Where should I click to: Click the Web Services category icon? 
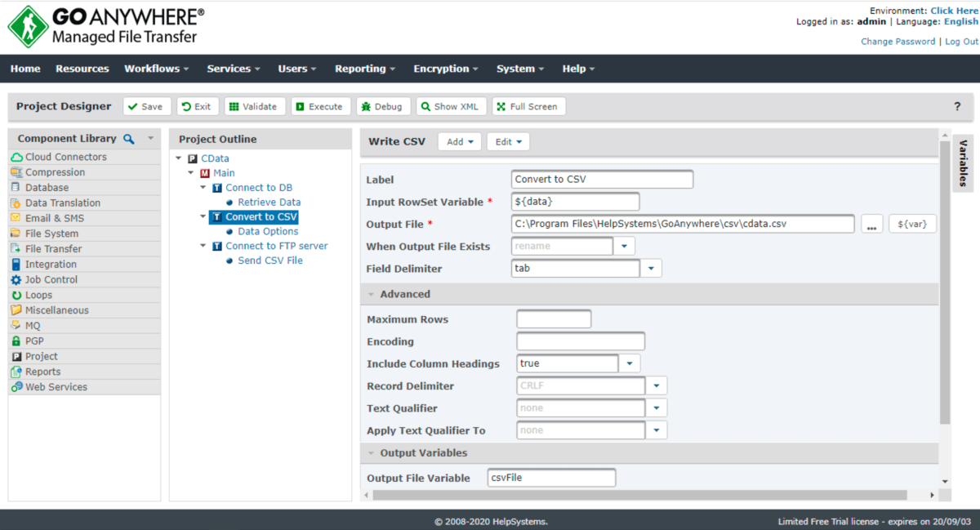(x=16, y=387)
